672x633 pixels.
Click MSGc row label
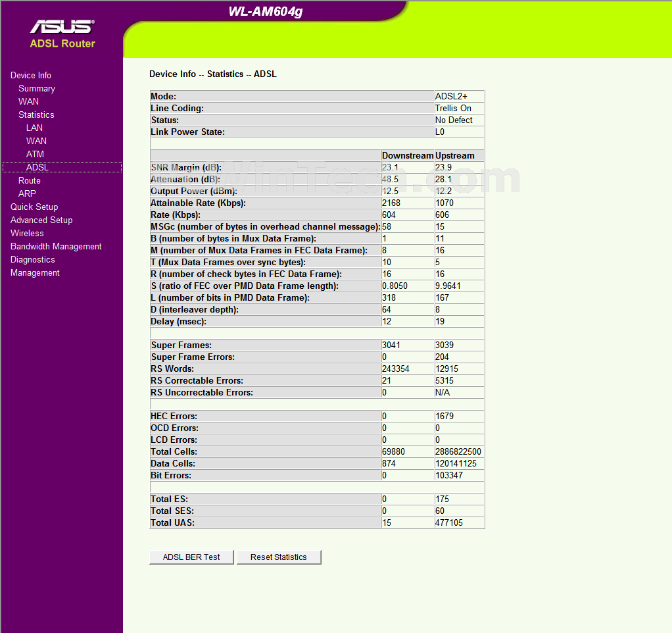tap(265, 227)
